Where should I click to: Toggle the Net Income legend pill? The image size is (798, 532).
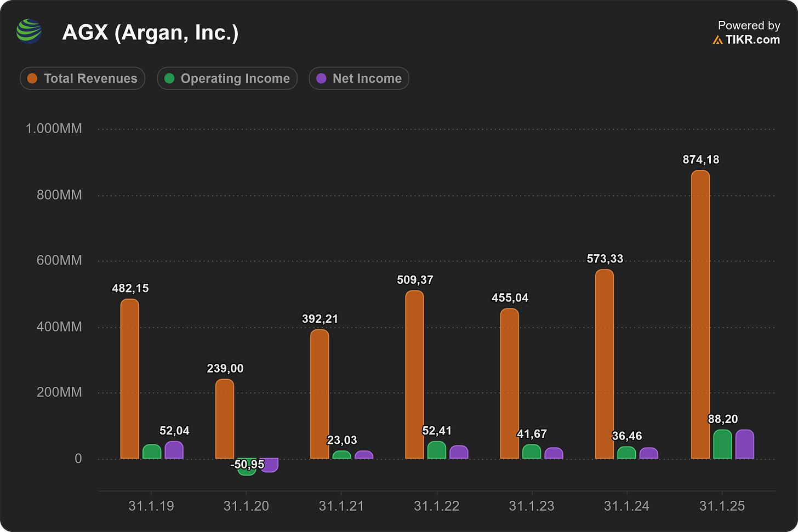click(x=359, y=78)
